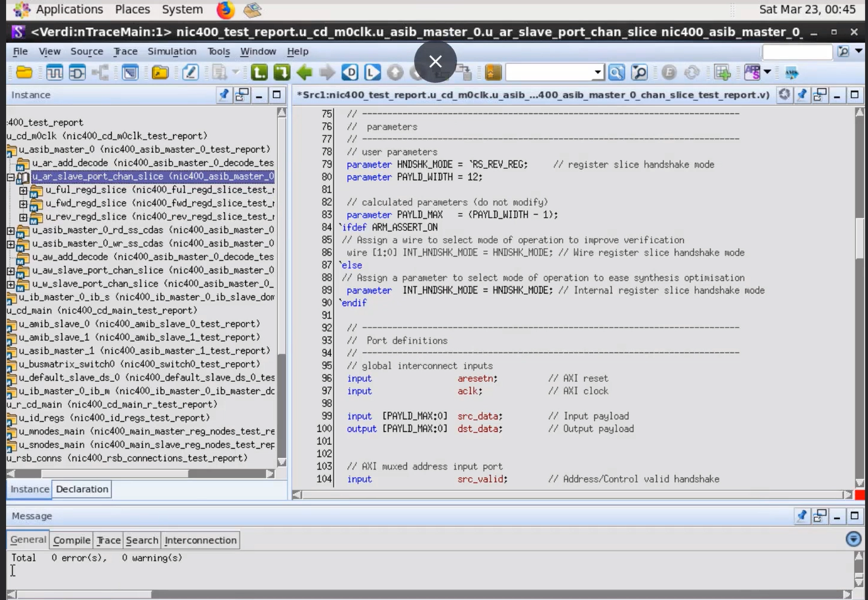This screenshot has height=600, width=868.
Task: Undock the source code pane
Action: tap(819, 95)
